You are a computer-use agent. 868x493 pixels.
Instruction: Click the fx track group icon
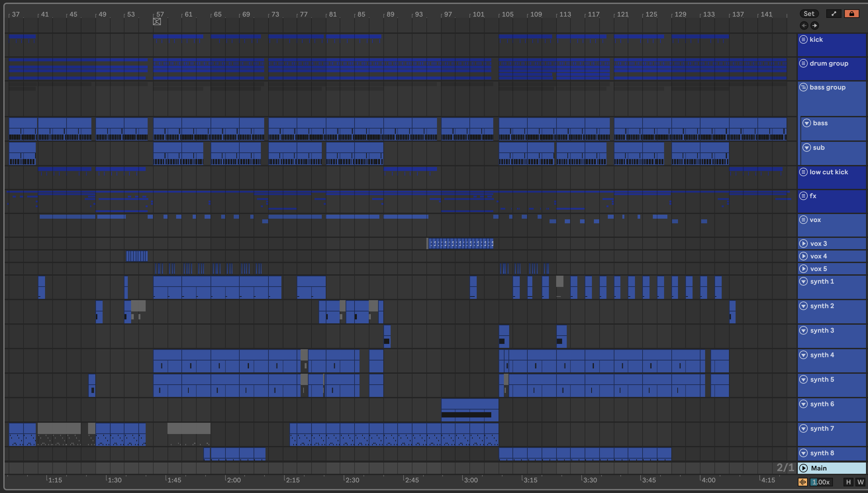pos(803,196)
